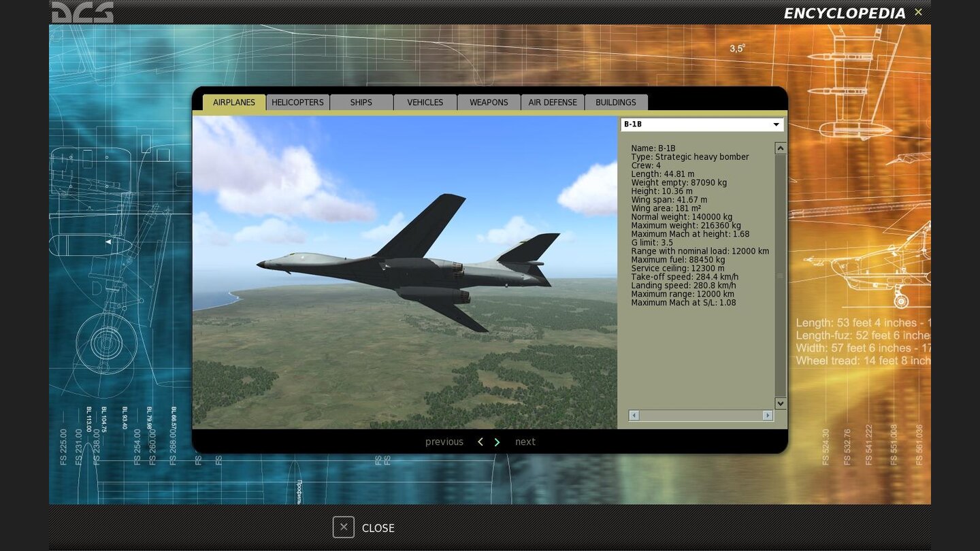Click the down arrow of the info scrollbar
Screen dimensions: 980x551
781,403
